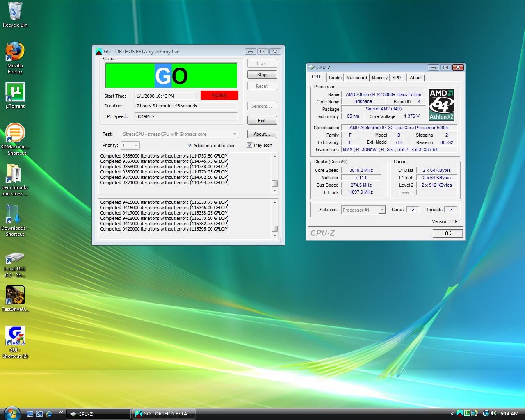Click the µTorrent system tray icon

[468, 413]
